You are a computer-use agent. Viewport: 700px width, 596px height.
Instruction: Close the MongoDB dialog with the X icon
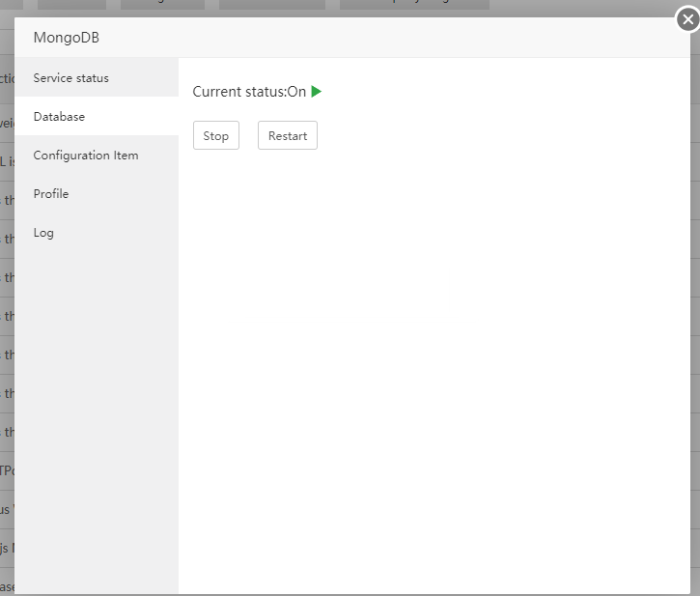coord(688,19)
